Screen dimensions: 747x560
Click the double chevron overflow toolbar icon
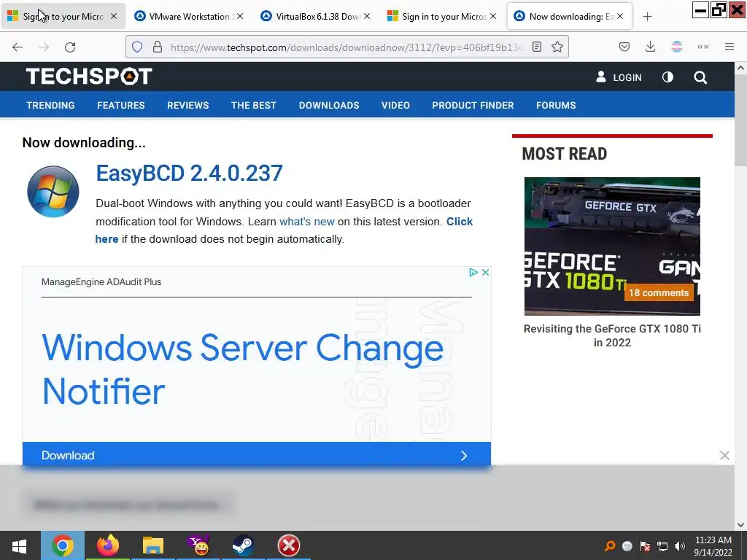coord(703,47)
